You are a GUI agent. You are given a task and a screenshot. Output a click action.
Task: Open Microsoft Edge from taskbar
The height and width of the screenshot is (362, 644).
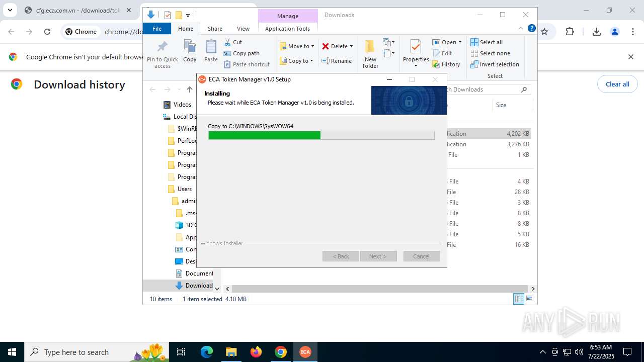point(207,352)
